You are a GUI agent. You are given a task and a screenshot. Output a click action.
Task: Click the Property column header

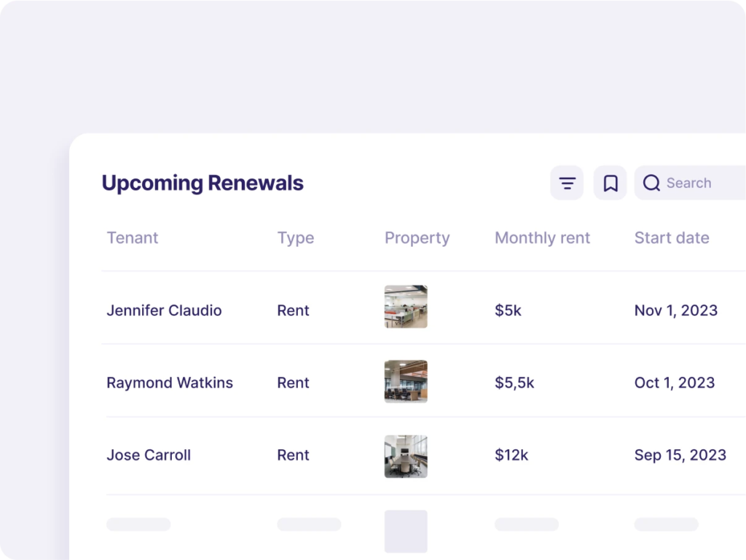(417, 238)
